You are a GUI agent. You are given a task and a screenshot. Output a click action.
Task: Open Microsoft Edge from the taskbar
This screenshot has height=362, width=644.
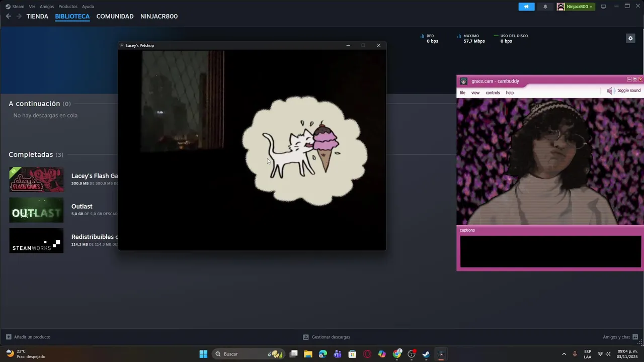point(323,354)
